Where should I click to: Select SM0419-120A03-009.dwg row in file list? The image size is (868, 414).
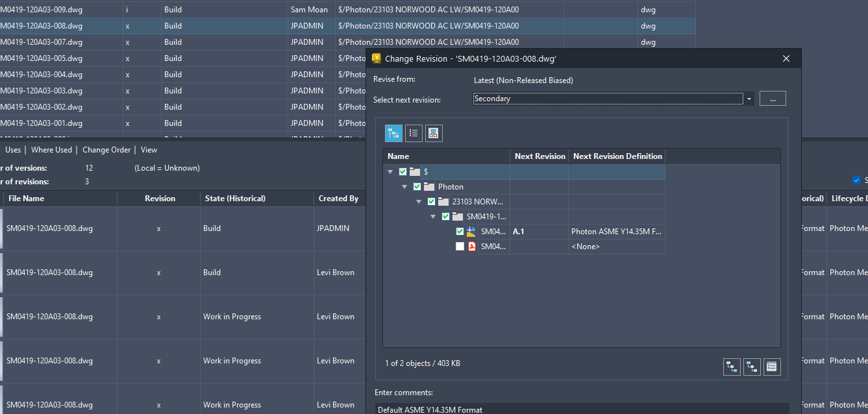pos(347,10)
